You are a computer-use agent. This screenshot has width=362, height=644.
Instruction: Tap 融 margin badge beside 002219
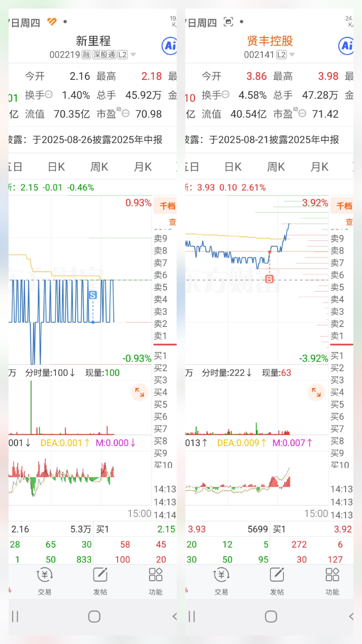86,55
